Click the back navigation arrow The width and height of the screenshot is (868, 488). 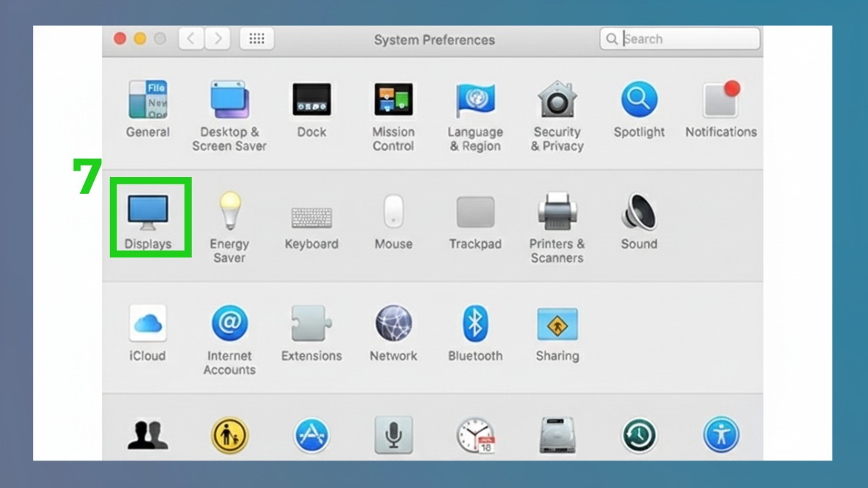190,38
